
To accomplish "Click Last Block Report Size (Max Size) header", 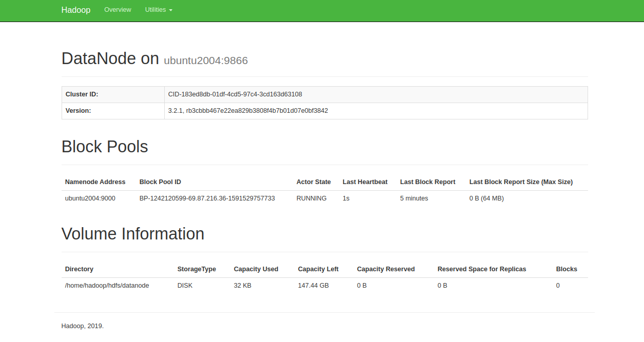I will coord(521,182).
